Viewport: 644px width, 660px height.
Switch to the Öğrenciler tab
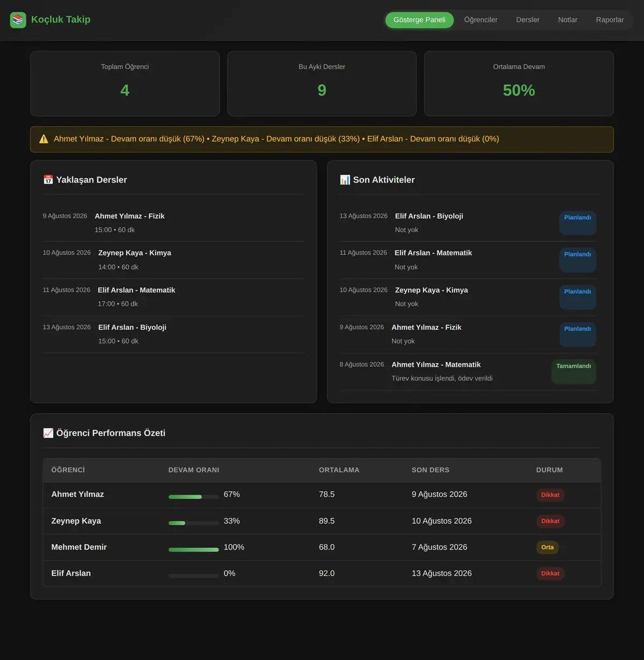click(x=481, y=20)
